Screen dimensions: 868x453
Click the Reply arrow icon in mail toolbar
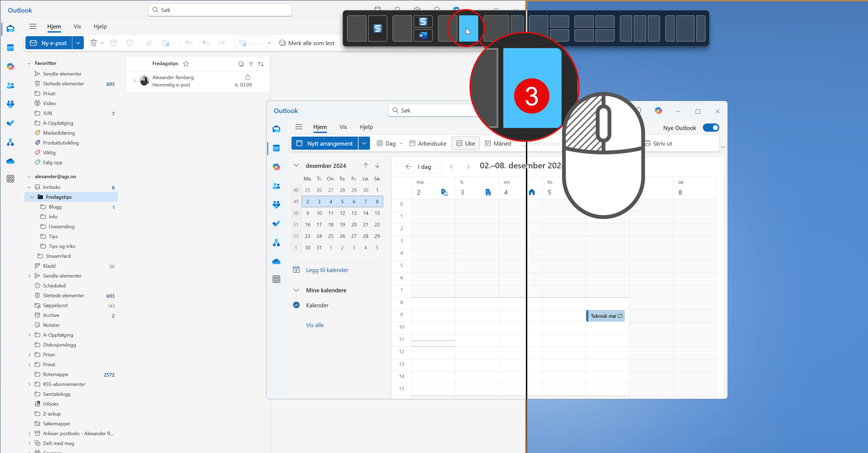(189, 43)
